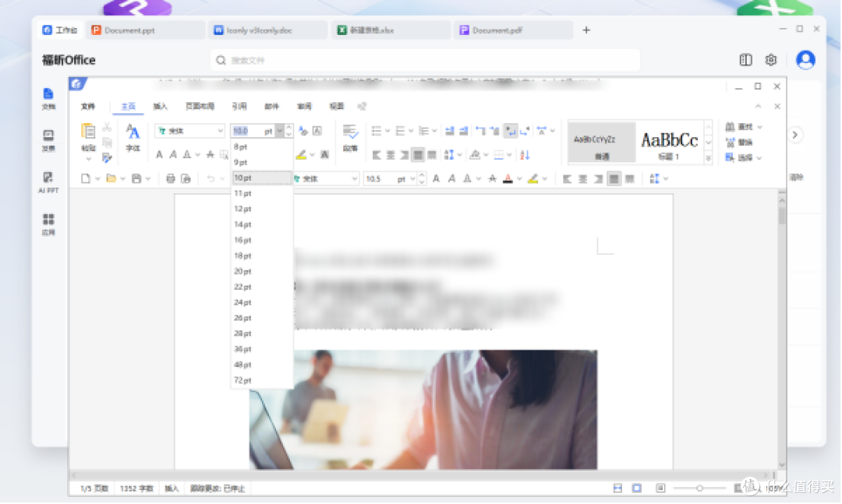Open the 文件 menu
This screenshot has height=504, width=842.
pyautogui.click(x=88, y=106)
